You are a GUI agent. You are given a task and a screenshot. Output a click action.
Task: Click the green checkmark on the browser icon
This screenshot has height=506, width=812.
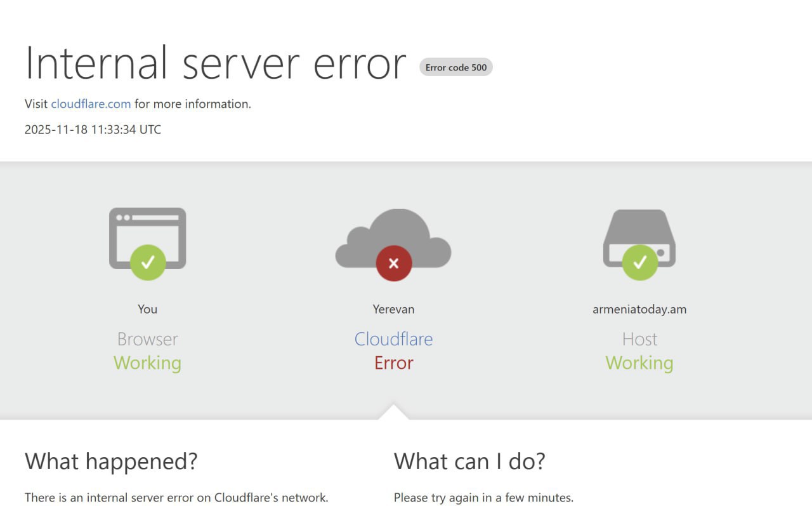pyautogui.click(x=148, y=262)
